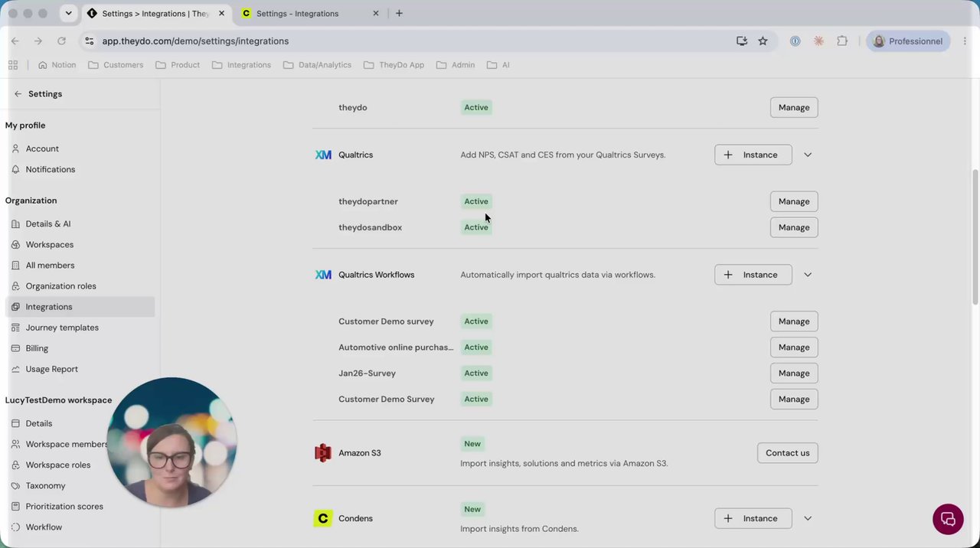Click the Workspaces icon in sidebar

tap(15, 244)
